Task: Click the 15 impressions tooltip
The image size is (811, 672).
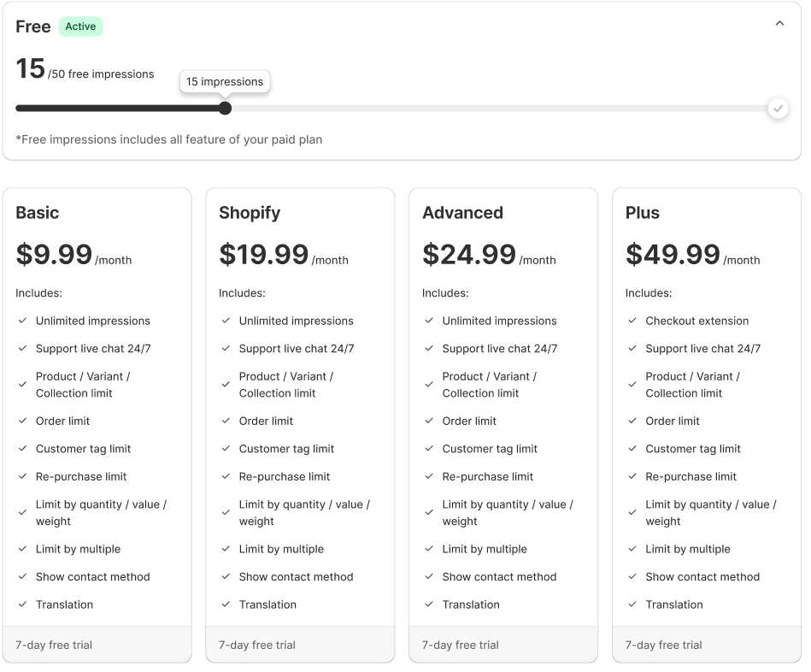Action: coord(225,82)
